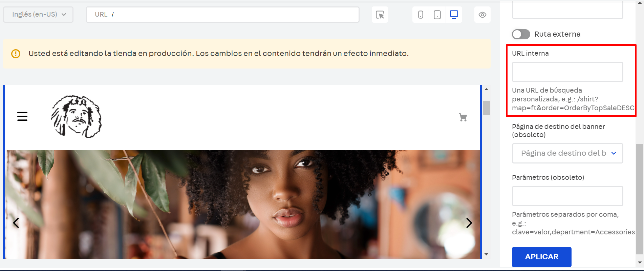The width and height of the screenshot is (644, 271).
Task: Click the element selector cursor icon
Action: 380,15
